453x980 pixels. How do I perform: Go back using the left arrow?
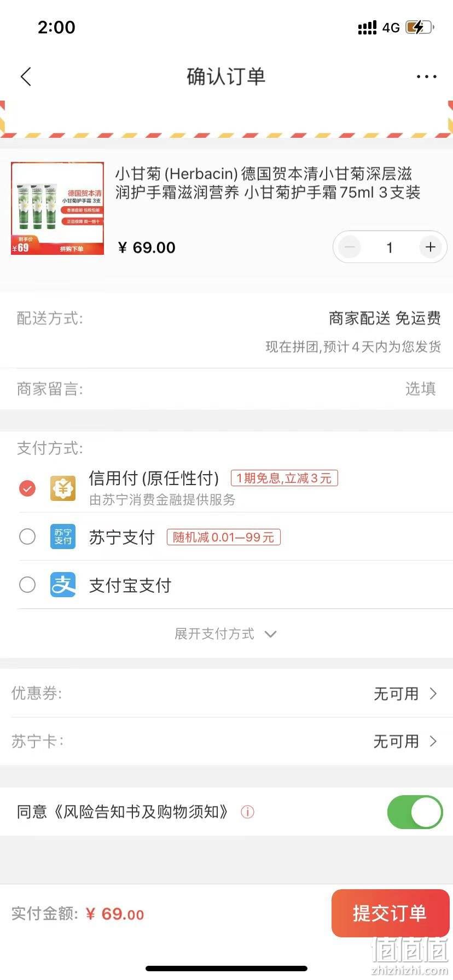[26, 77]
